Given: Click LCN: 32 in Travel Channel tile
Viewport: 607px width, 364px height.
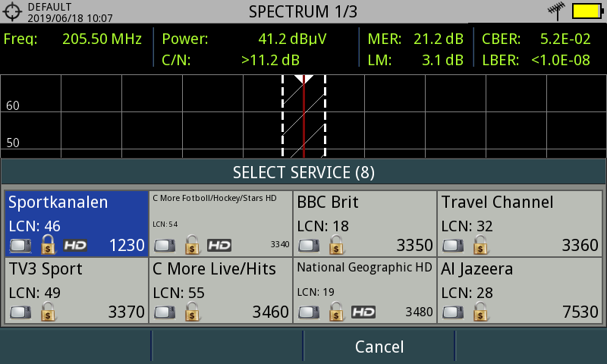Looking at the screenshot, I should (x=467, y=226).
